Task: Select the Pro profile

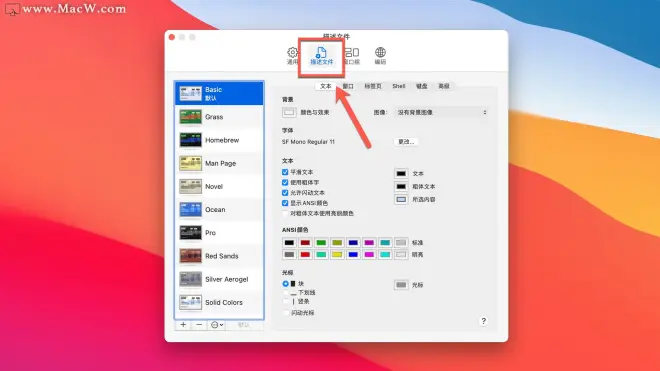Action: coord(219,232)
